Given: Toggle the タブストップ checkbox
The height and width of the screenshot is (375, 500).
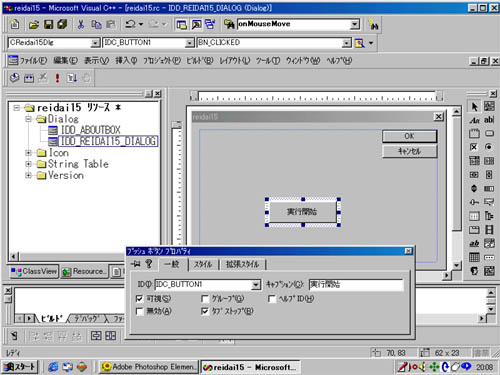Looking at the screenshot, I should coord(205,311).
